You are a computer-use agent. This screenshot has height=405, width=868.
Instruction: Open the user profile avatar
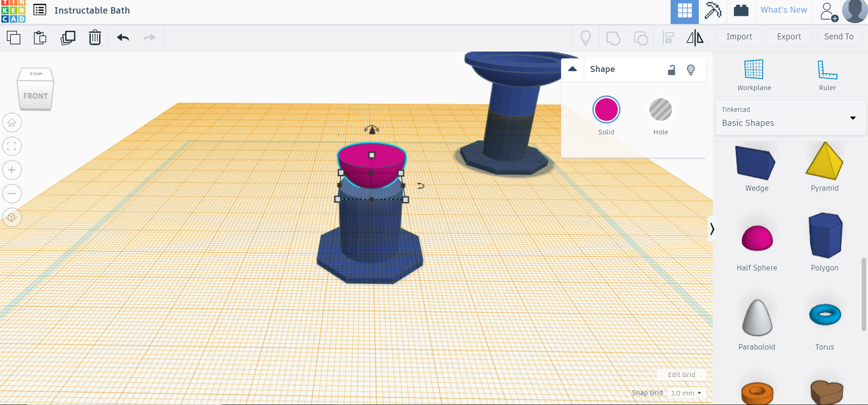pos(854,11)
